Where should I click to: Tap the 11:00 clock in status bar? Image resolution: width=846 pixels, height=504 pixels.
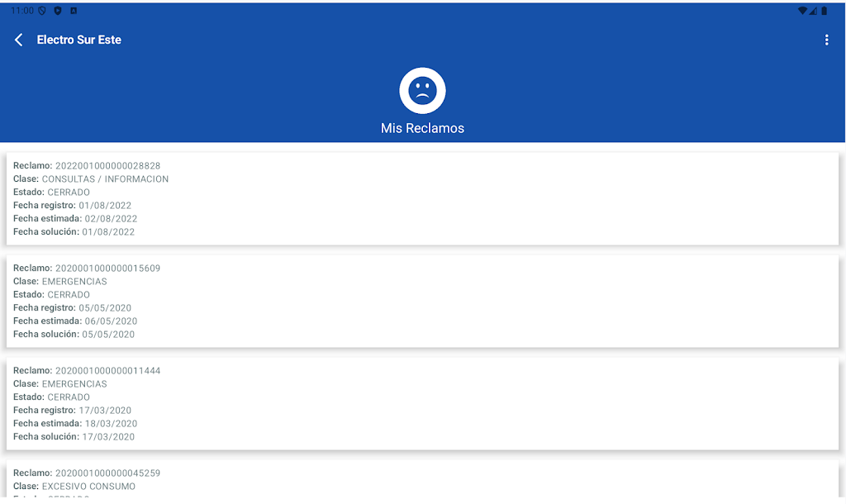coord(22,11)
